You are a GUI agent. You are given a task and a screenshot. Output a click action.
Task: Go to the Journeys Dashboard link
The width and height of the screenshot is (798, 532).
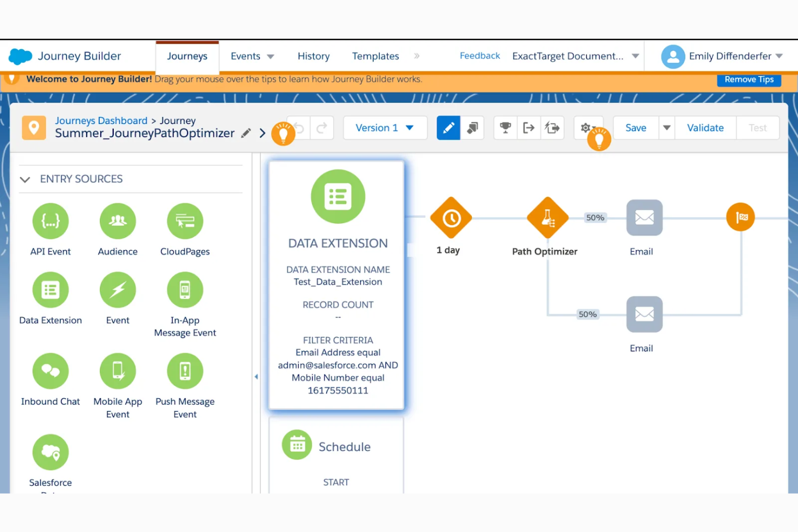(x=101, y=121)
